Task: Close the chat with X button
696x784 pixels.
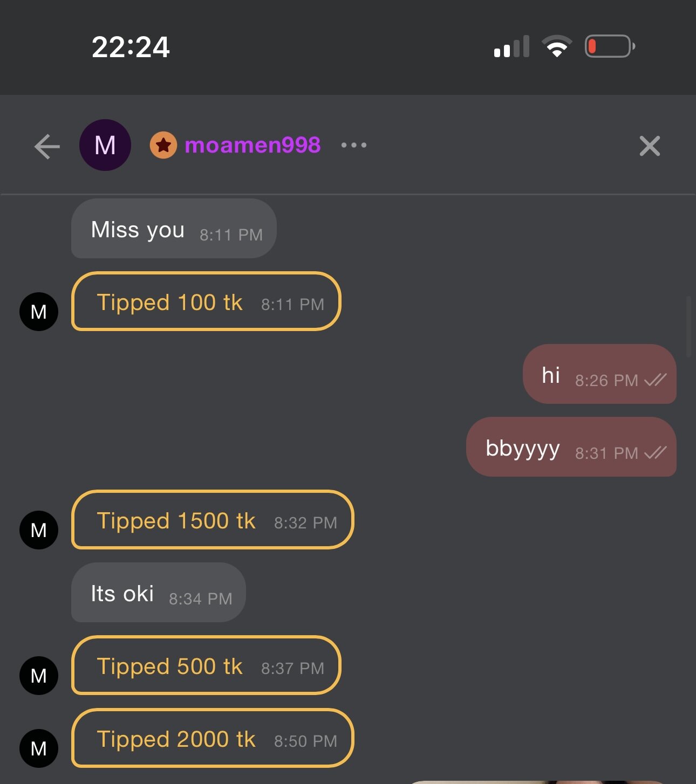Action: 650,146
